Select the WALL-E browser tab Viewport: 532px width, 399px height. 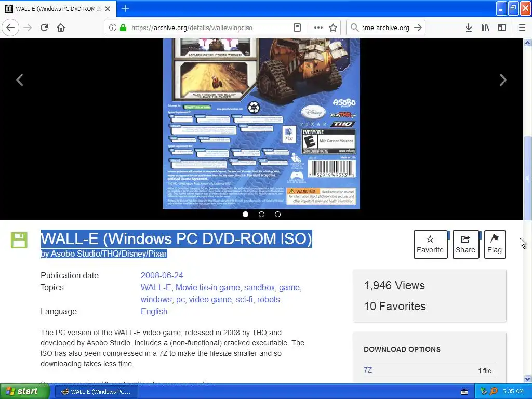[x=58, y=9]
